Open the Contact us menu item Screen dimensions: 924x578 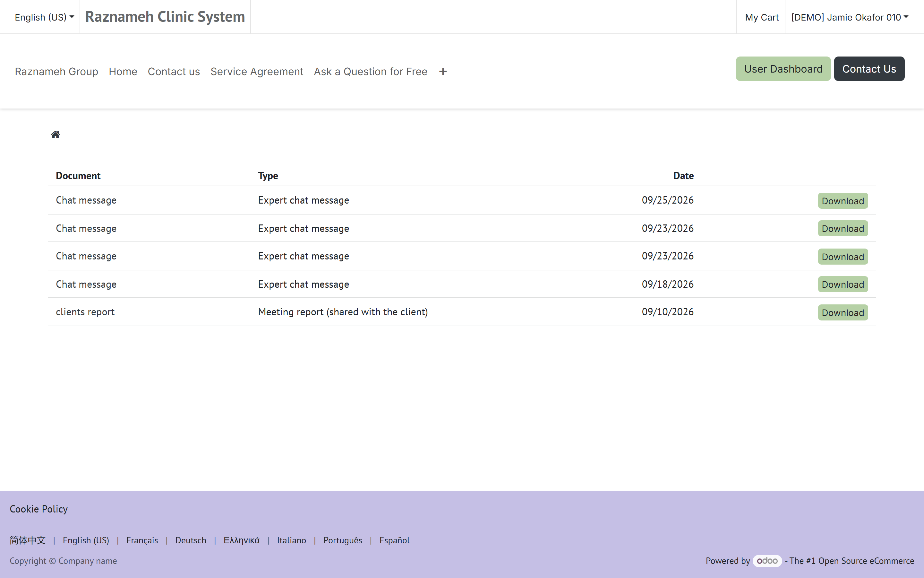[174, 72]
